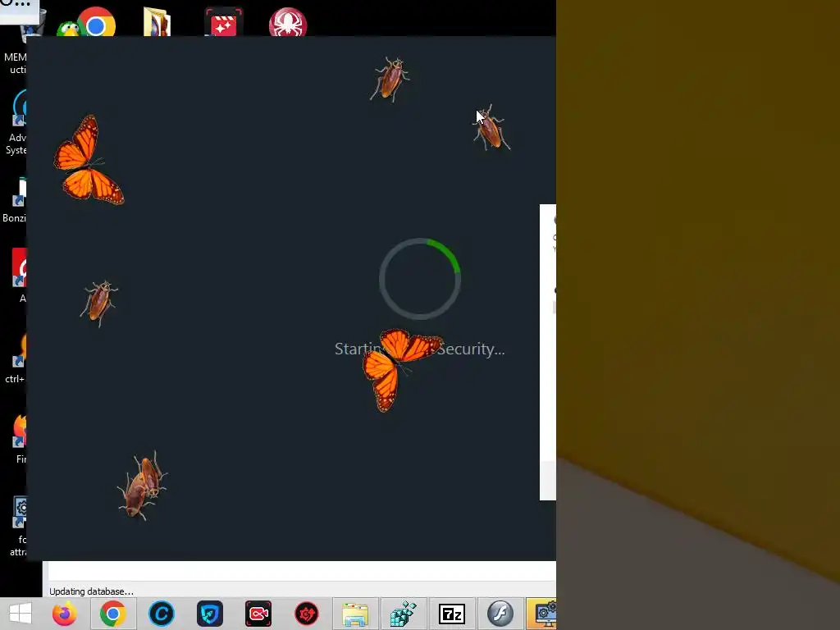Click the cockroach under the mouse cursor
This screenshot has width=840, height=630.
click(x=491, y=129)
